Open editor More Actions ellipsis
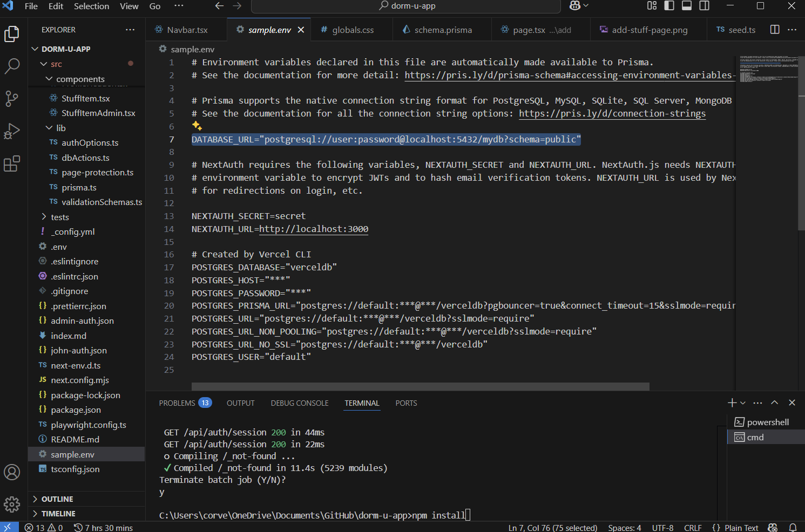Image resolution: width=805 pixels, height=532 pixels. [792, 30]
